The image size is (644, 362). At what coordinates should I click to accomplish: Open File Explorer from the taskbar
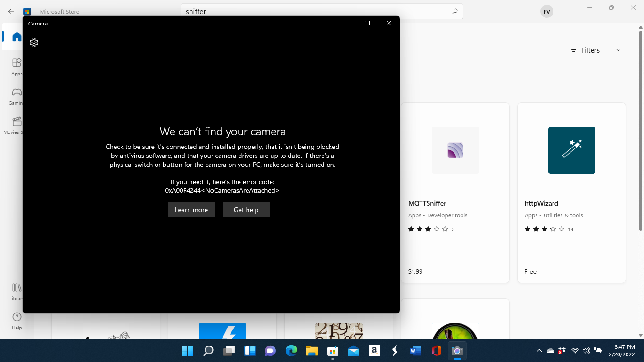(312, 351)
